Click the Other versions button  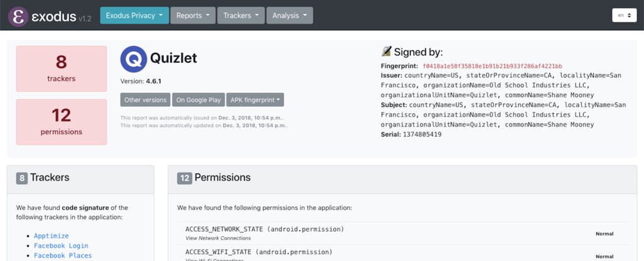[145, 99]
